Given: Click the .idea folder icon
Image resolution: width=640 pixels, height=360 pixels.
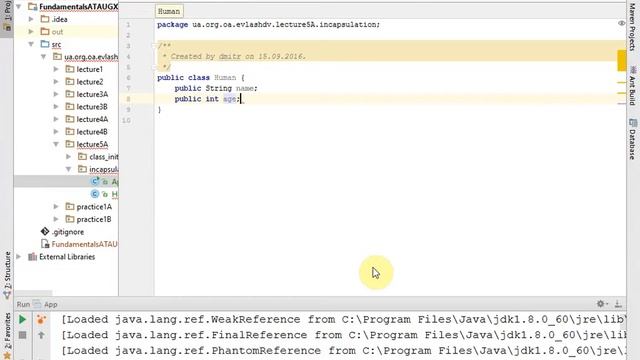Looking at the screenshot, I should point(45,19).
